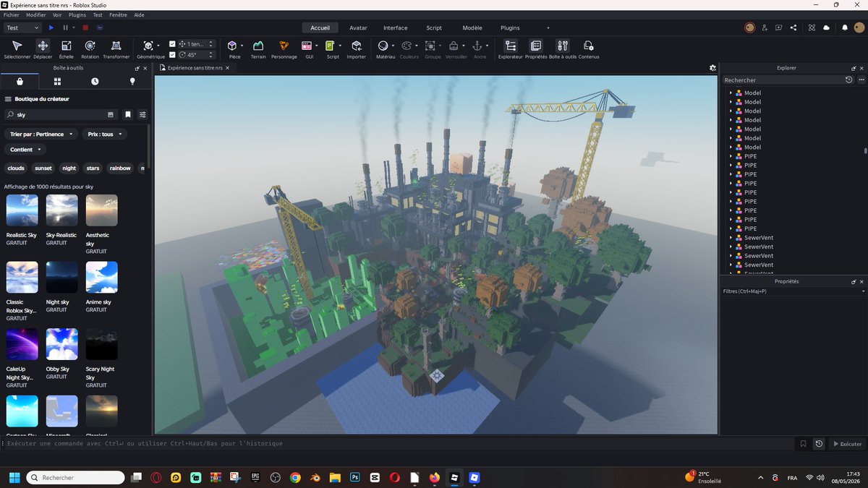The height and width of the screenshot is (488, 868).
Task: Open Chrome from the taskbar
Action: (x=295, y=478)
